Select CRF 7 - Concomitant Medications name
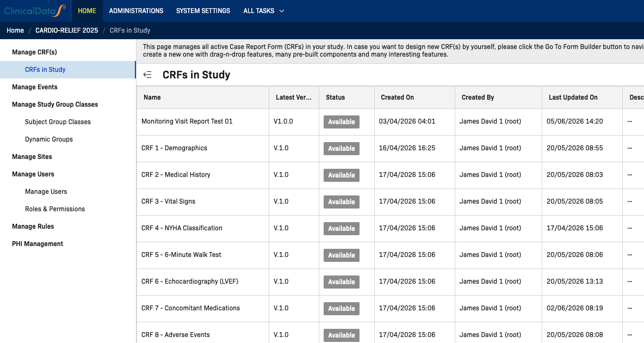 click(190, 308)
